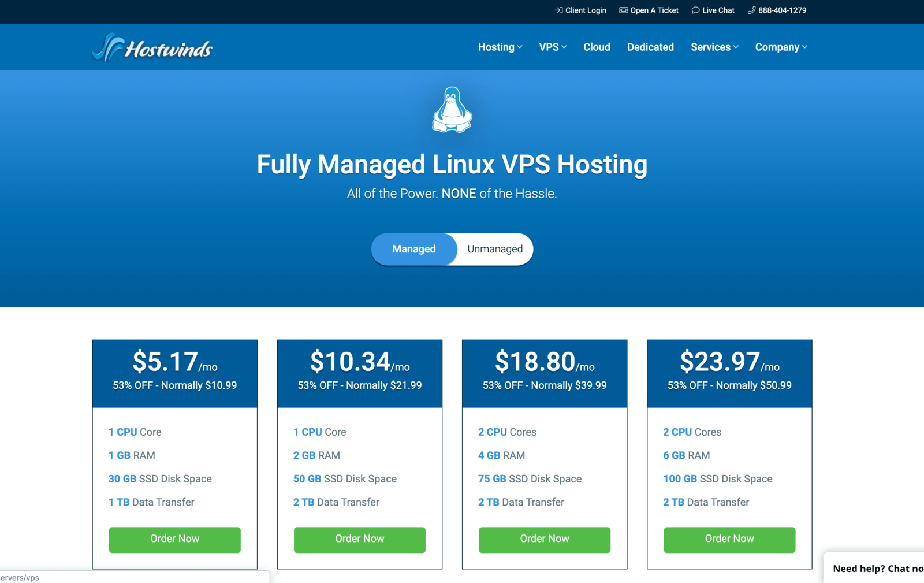Click the Client Login arrow icon
Image resolution: width=924 pixels, height=583 pixels.
point(558,10)
